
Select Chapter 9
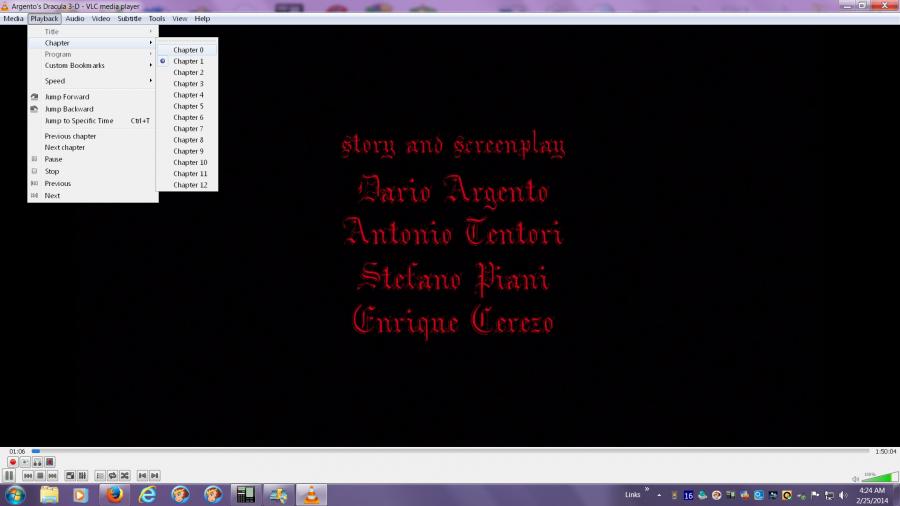pyautogui.click(x=187, y=151)
